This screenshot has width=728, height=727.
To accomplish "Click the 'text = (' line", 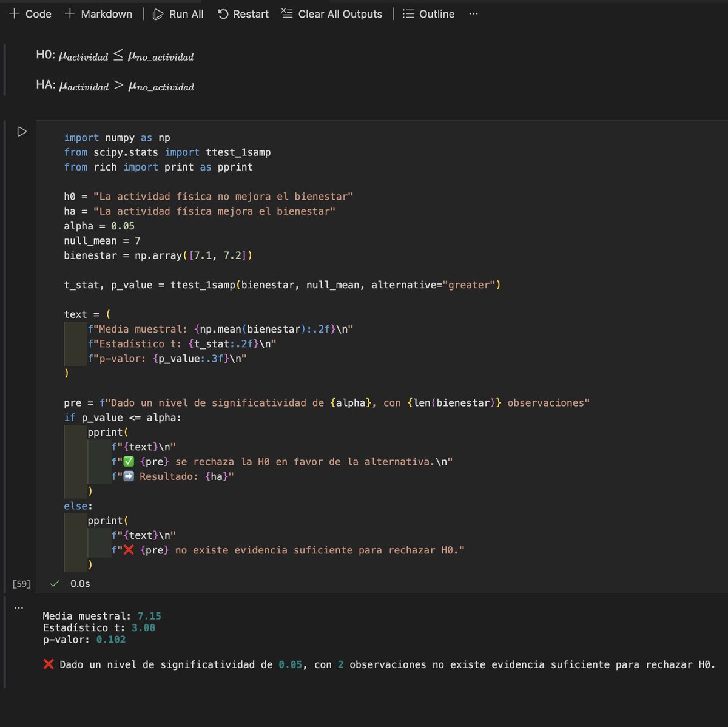I will coord(87,314).
